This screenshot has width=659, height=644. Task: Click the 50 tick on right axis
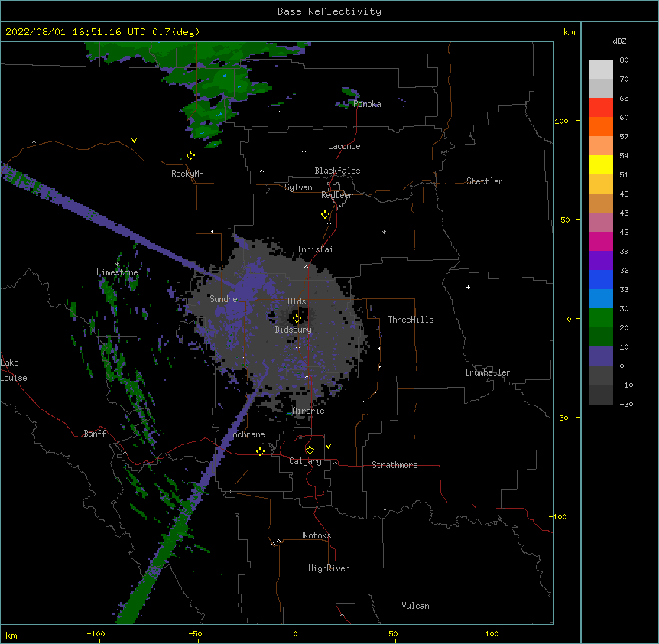565,220
